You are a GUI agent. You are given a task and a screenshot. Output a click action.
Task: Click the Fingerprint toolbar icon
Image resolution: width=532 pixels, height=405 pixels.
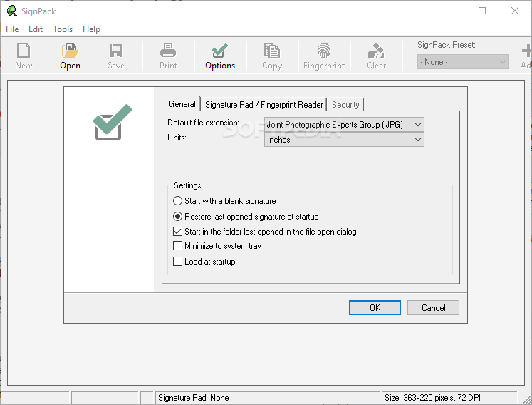[x=324, y=56]
